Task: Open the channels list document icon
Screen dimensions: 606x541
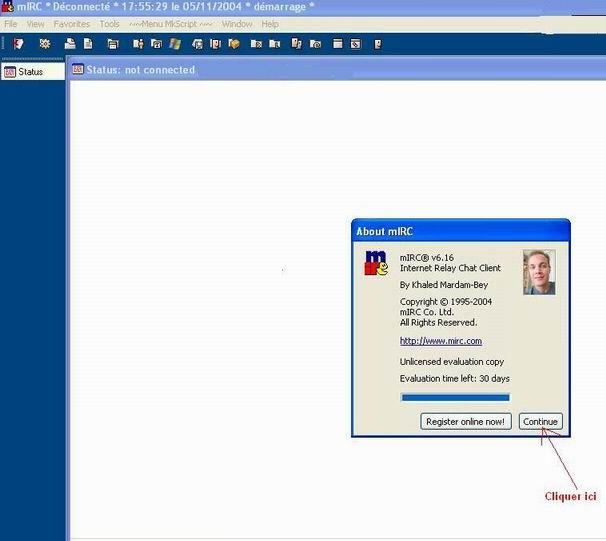Action: pyautogui.click(x=88, y=44)
